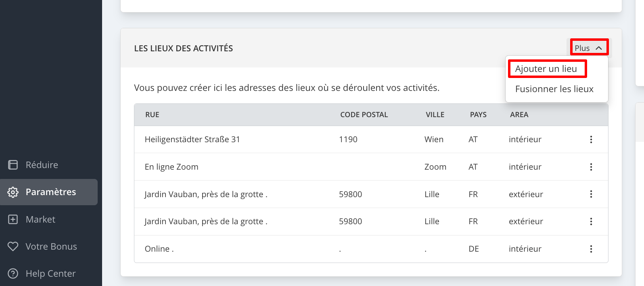Click the Help Center question mark icon
Image resolution: width=644 pixels, height=286 pixels.
point(13,273)
